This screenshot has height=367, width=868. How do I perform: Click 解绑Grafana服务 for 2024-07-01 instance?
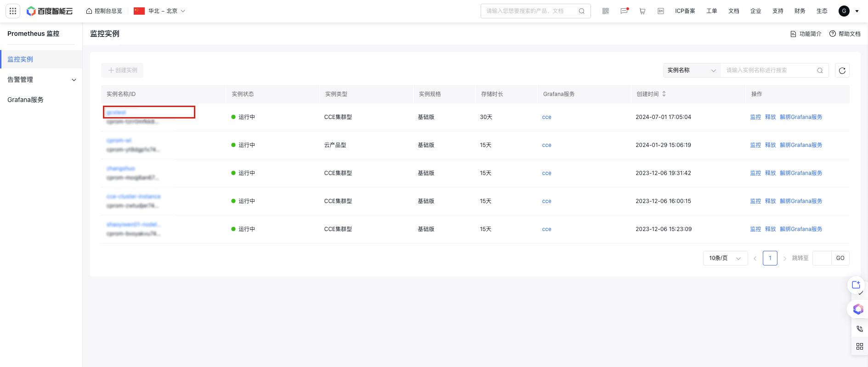point(801,117)
